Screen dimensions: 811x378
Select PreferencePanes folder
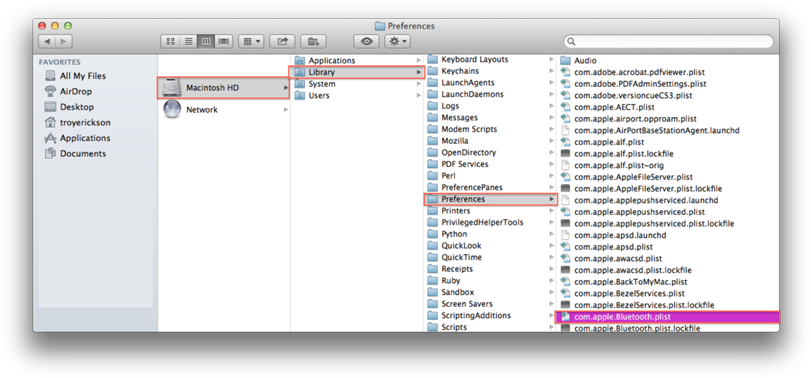point(490,187)
